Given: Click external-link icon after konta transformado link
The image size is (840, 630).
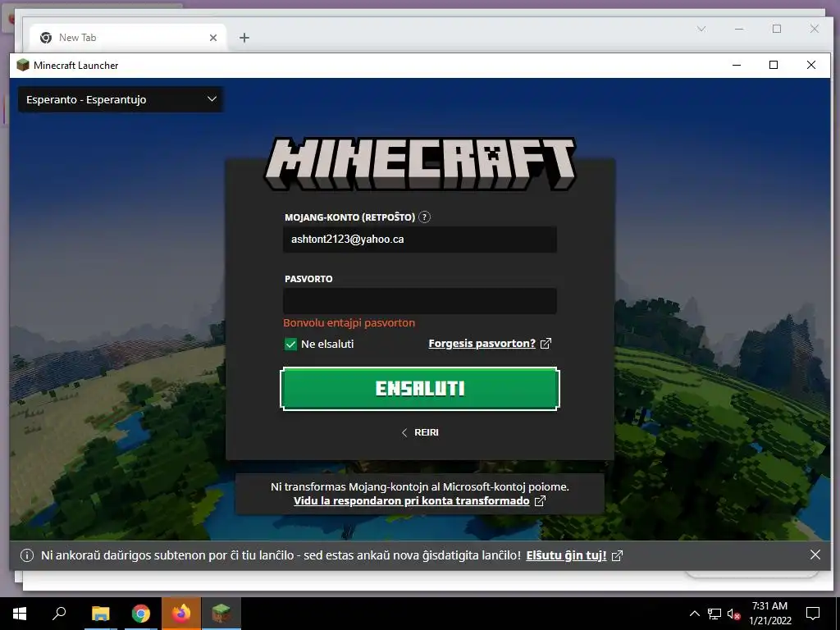Looking at the screenshot, I should click(540, 501).
